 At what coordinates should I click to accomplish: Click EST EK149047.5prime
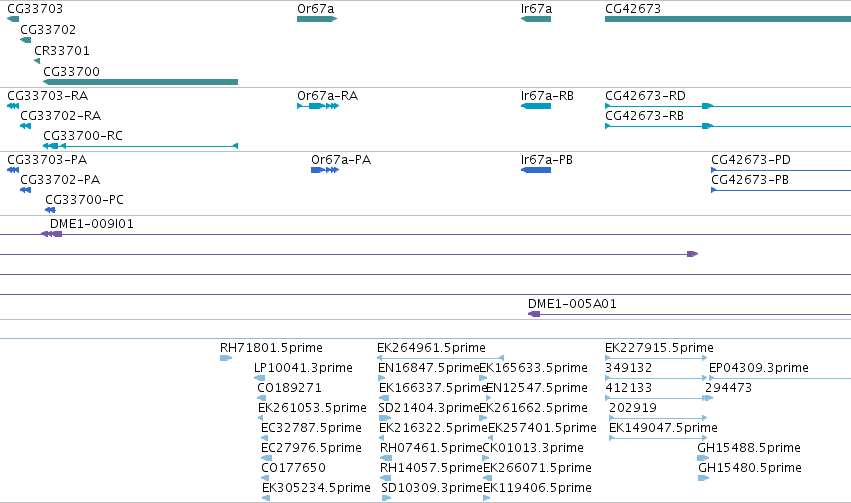coord(663,428)
